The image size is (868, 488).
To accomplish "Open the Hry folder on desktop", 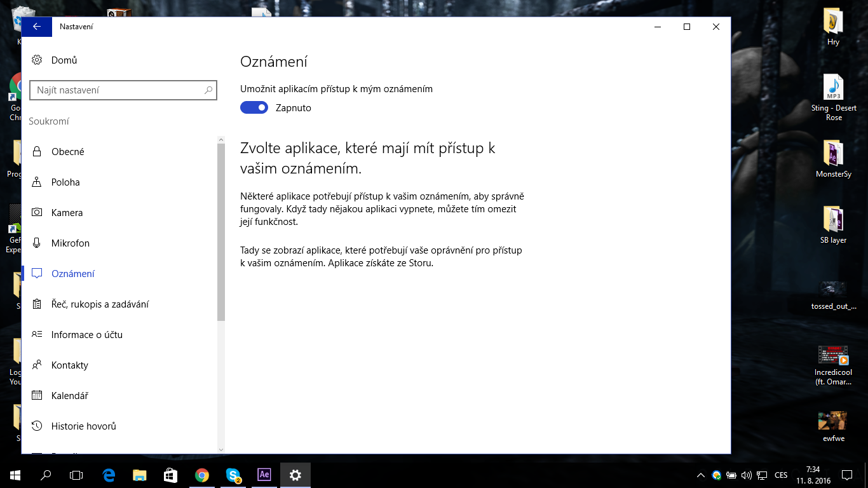I will coord(833,27).
